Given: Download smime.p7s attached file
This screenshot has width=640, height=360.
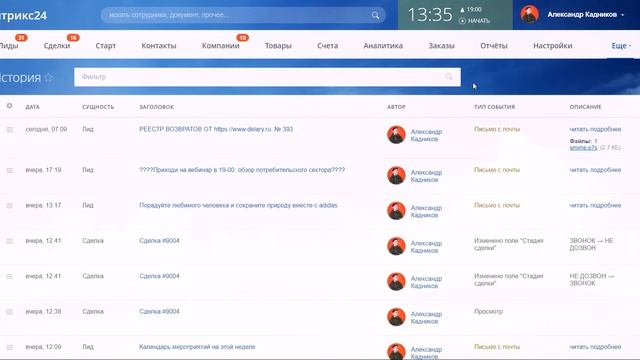Looking at the screenshot, I should pos(583,148).
